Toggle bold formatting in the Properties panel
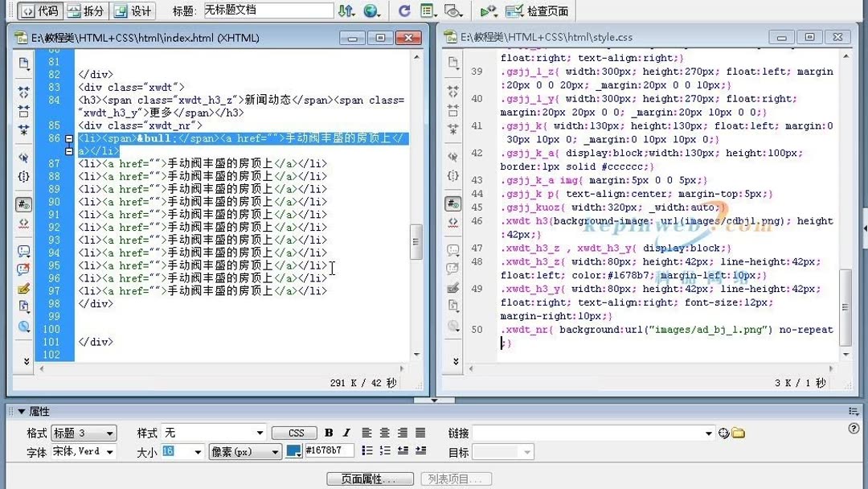 click(x=329, y=433)
